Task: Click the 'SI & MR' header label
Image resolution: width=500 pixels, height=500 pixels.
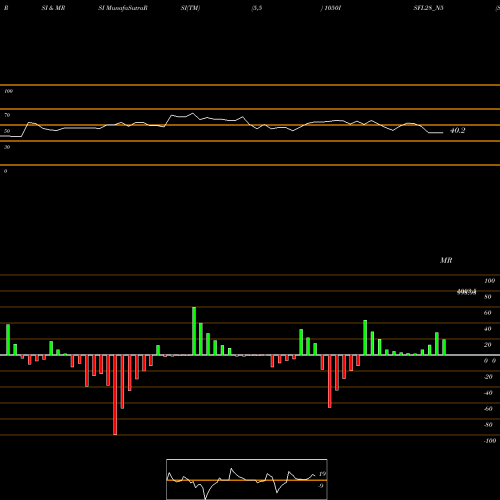Action: [53, 8]
